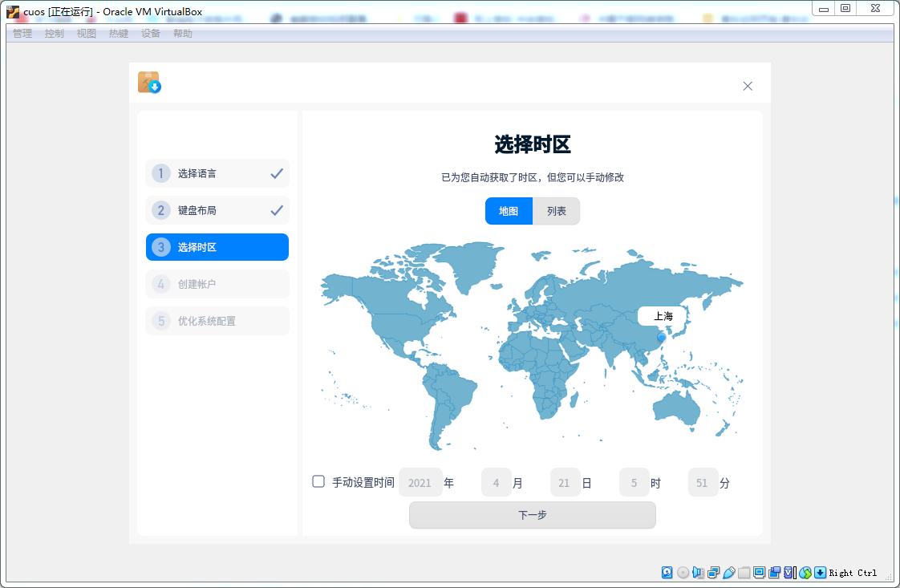The height and width of the screenshot is (588, 900).
Task: Click the 下一步 button
Action: tap(532, 515)
